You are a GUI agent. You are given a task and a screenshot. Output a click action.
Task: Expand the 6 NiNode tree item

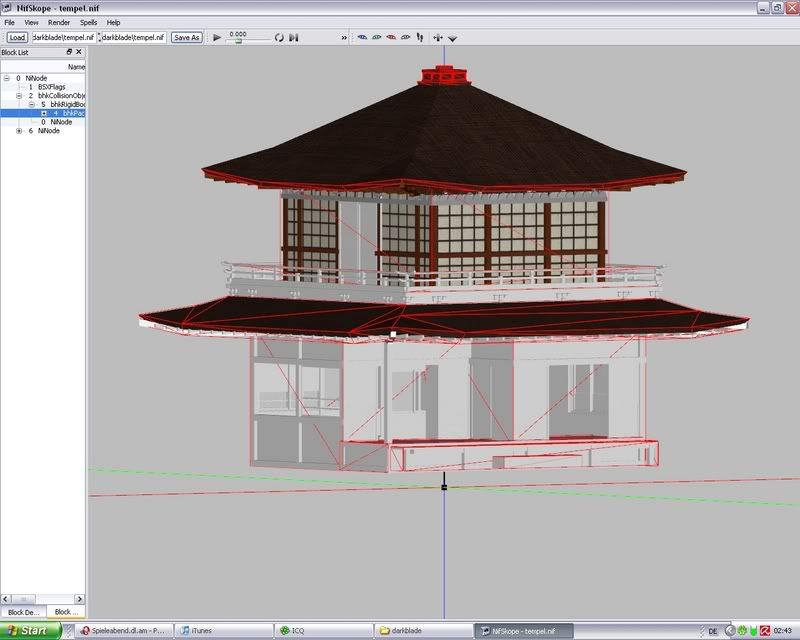(19, 131)
